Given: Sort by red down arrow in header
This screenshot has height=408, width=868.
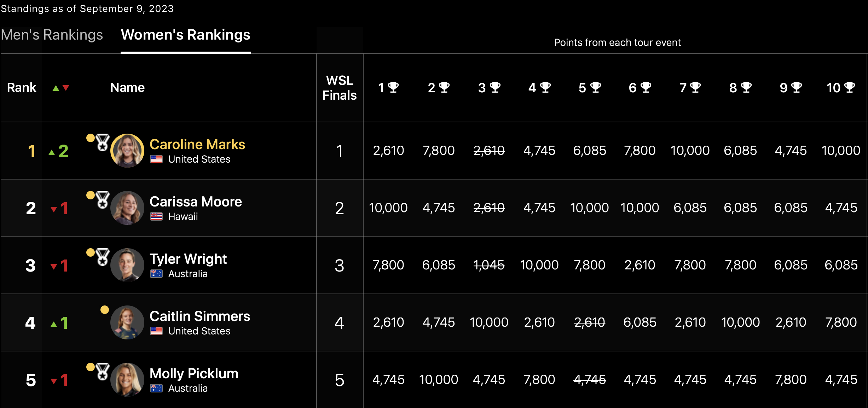Looking at the screenshot, I should tap(66, 88).
